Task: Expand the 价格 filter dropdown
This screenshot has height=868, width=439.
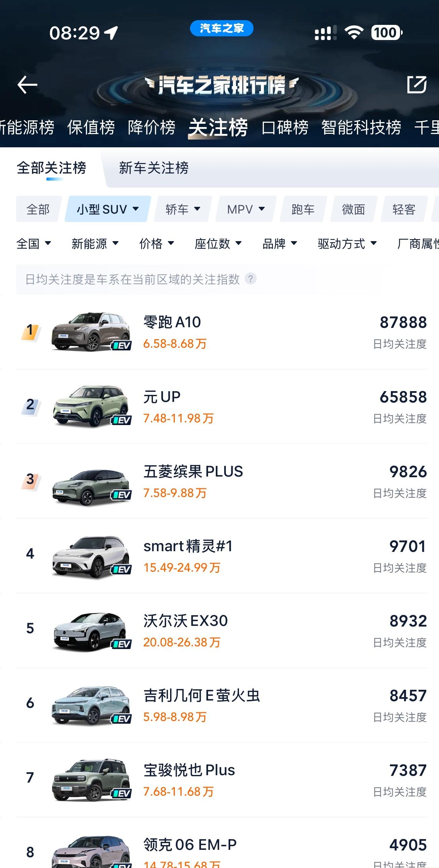Action: [157, 243]
